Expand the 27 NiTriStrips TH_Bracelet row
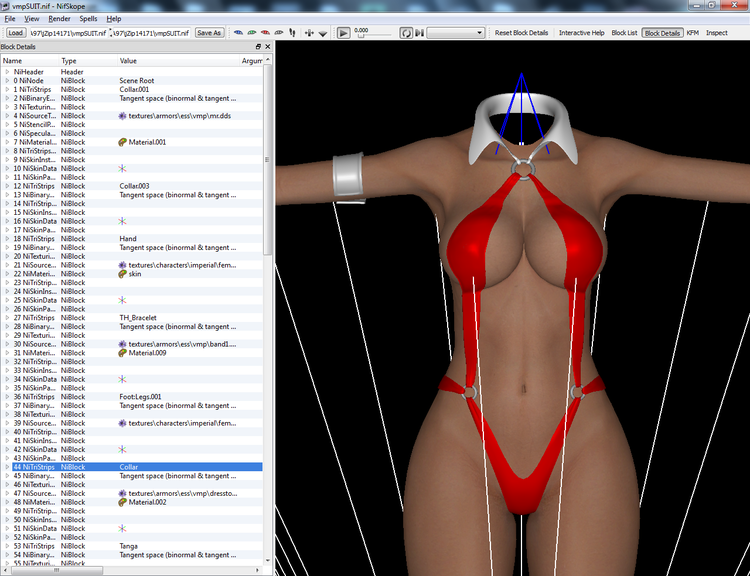The image size is (750, 576). [7, 318]
